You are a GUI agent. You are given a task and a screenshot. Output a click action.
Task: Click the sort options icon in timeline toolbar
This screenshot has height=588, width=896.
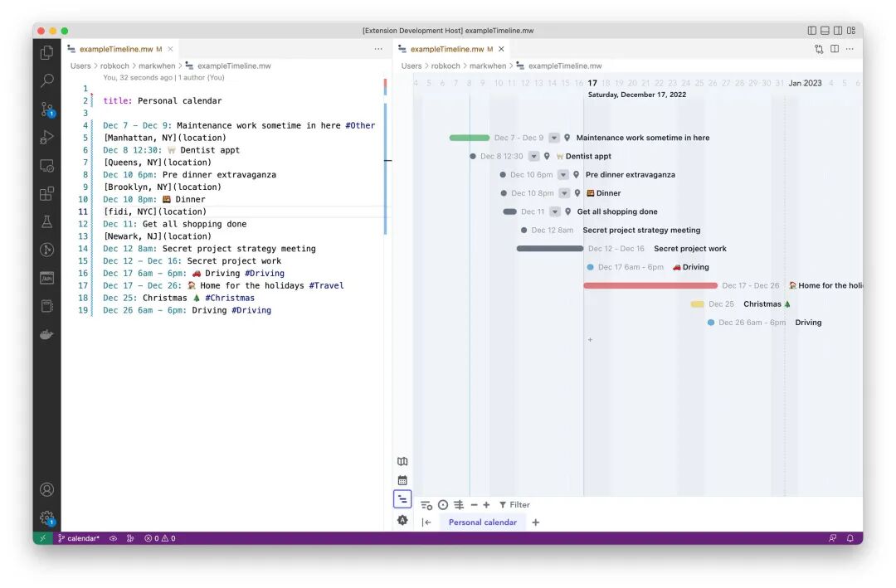(x=426, y=505)
